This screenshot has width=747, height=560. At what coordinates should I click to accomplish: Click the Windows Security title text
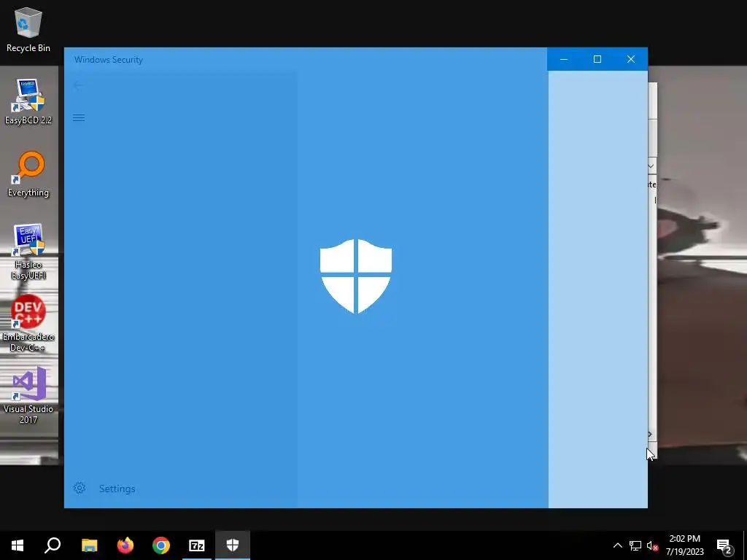tap(109, 60)
